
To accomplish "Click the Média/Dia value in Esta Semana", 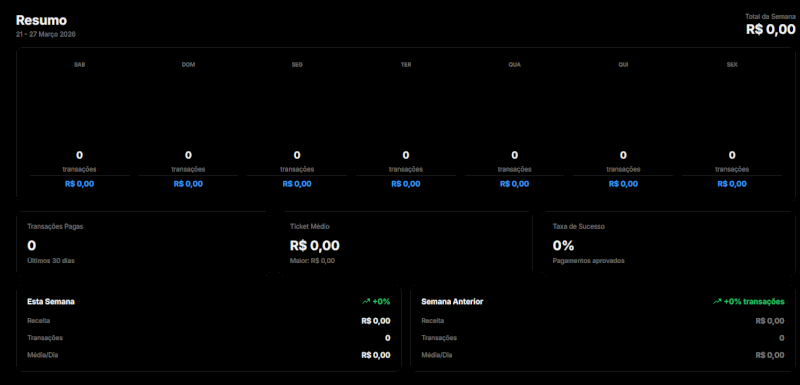I will [376, 355].
